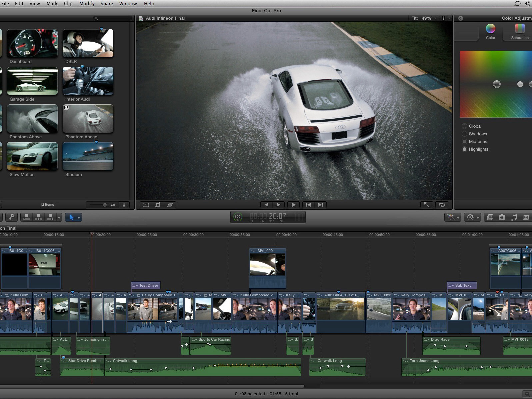Open the Modify menu
Screen dimensions: 532x399
(x=87, y=3)
